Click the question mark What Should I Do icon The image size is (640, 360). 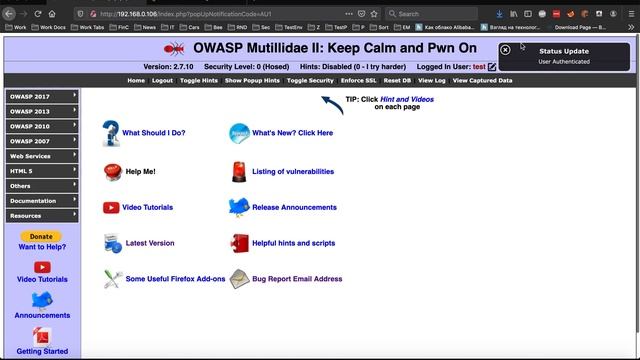[111, 133]
